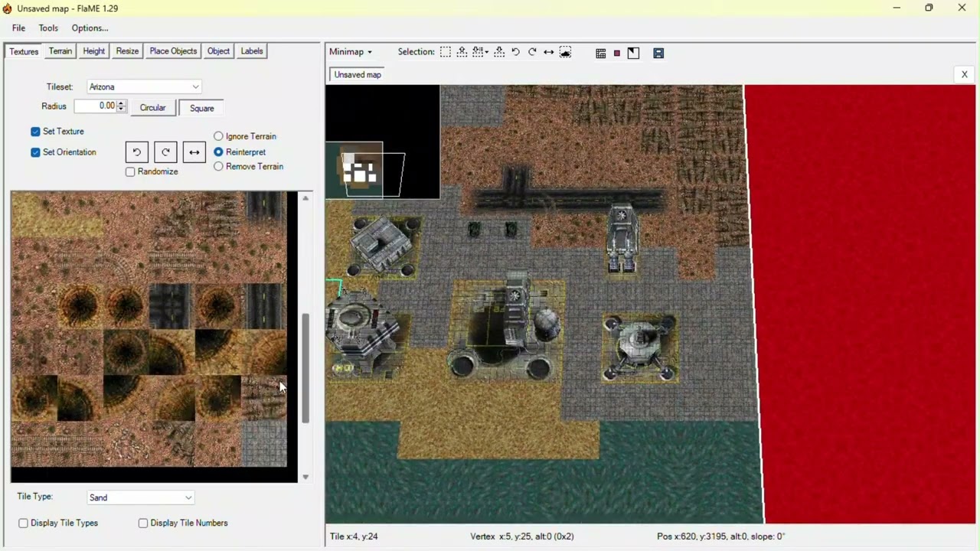Toggle the grid display icon
The height and width of the screenshot is (551, 980).
tap(601, 53)
